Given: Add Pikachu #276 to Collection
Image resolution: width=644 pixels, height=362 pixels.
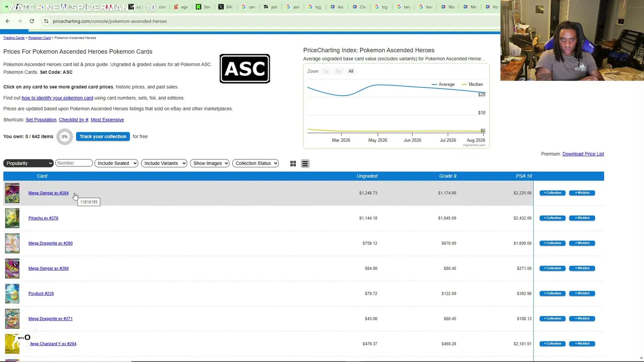Looking at the screenshot, I should point(552,218).
